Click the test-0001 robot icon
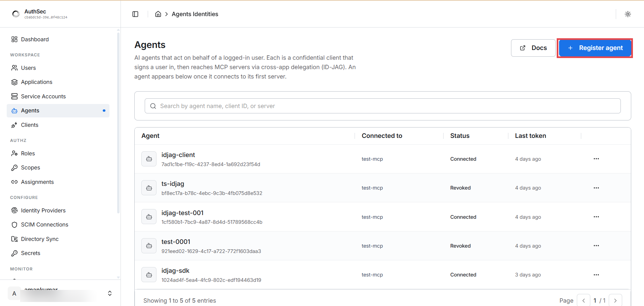644x306 pixels. tap(149, 246)
